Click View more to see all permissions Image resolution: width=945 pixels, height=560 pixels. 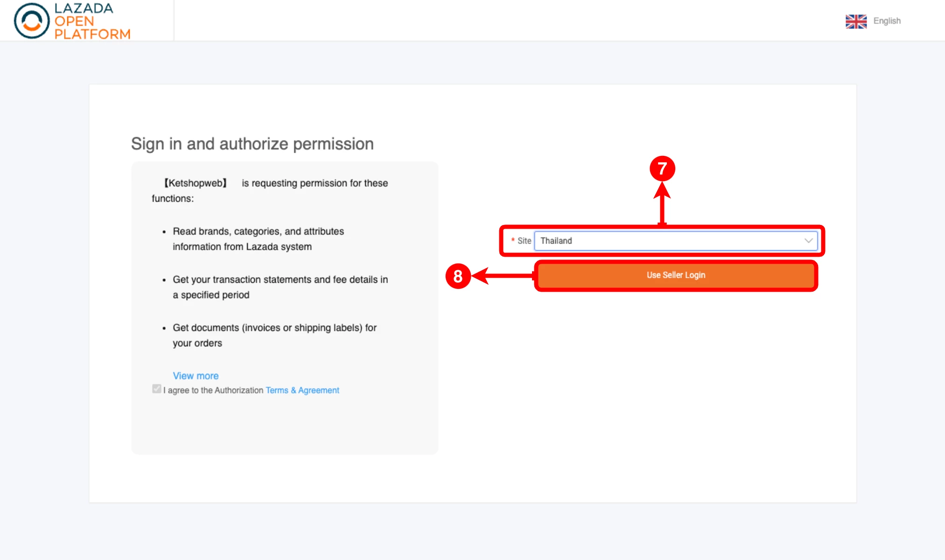click(196, 376)
